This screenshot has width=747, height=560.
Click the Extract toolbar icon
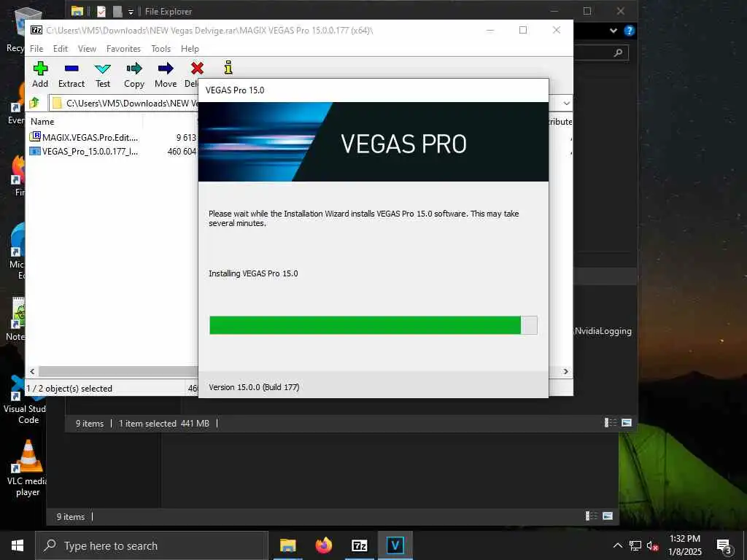[x=71, y=75]
